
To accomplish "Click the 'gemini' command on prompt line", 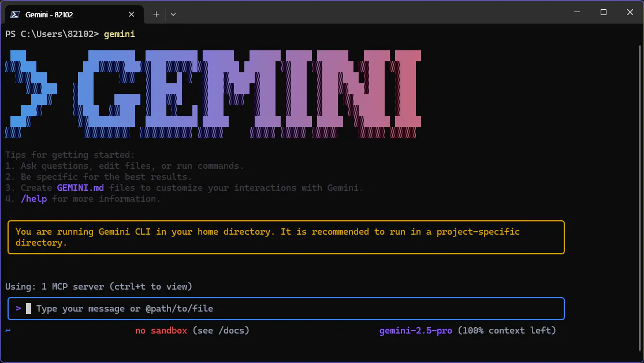I will click(x=120, y=34).
